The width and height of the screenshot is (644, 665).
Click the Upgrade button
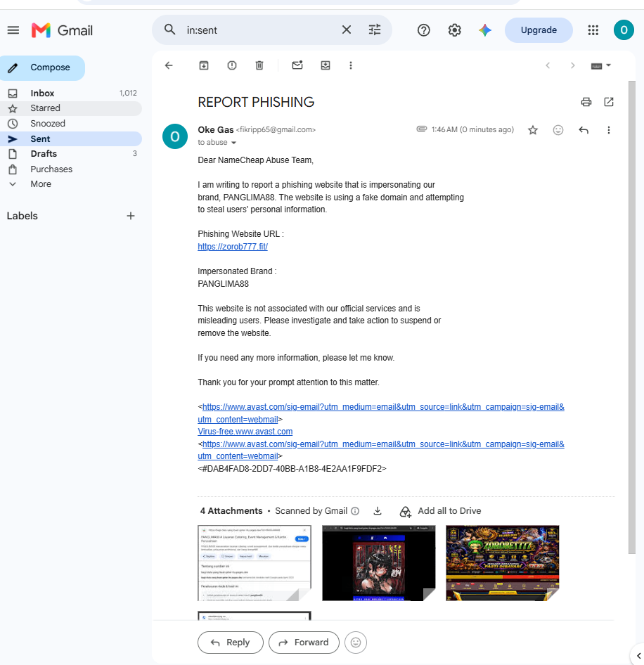(x=539, y=30)
